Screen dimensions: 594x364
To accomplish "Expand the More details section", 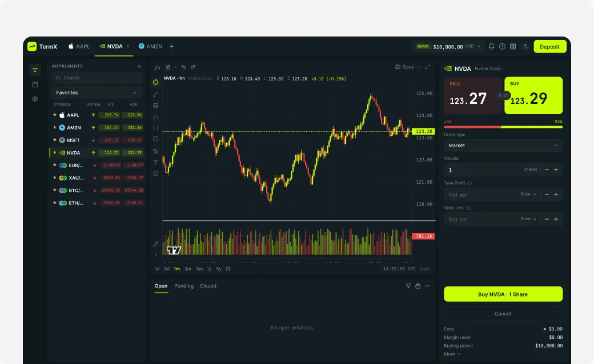I will pos(452,354).
